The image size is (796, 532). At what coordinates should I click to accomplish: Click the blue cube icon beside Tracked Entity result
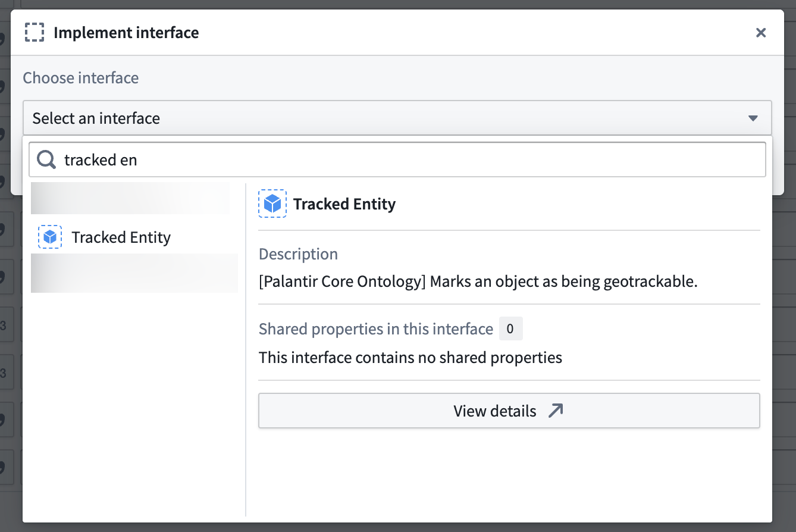50,237
